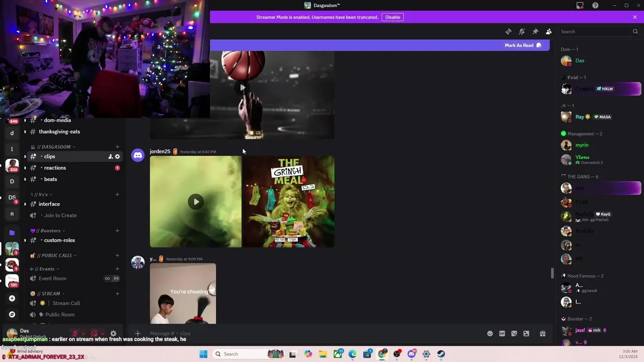
Task: Join the Stream Call voice channel
Action: point(66,303)
